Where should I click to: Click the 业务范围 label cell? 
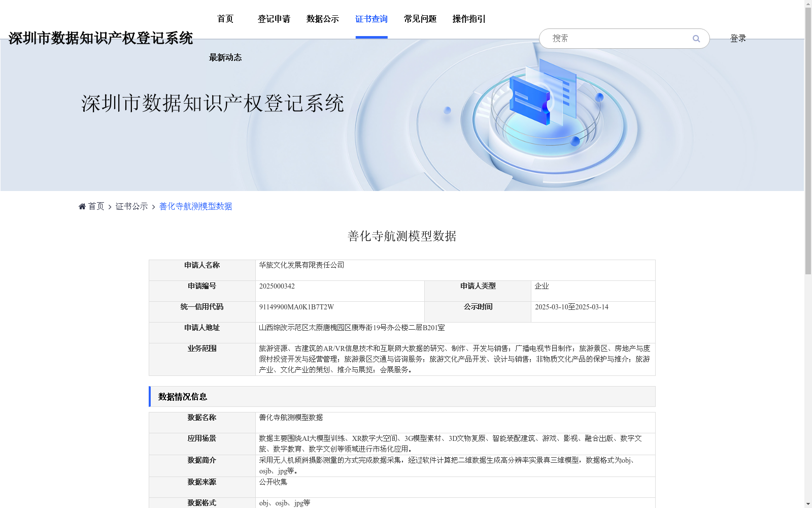pos(202,360)
